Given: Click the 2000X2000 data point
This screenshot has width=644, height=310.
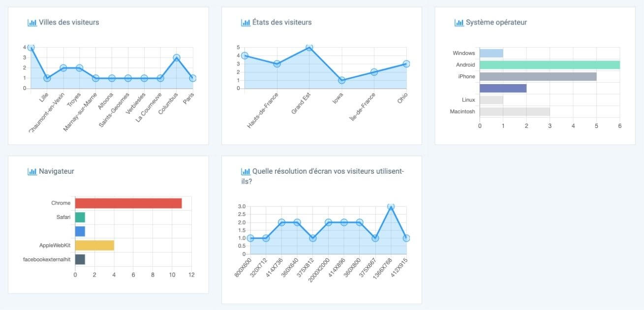Looking at the screenshot, I should pos(328,222).
